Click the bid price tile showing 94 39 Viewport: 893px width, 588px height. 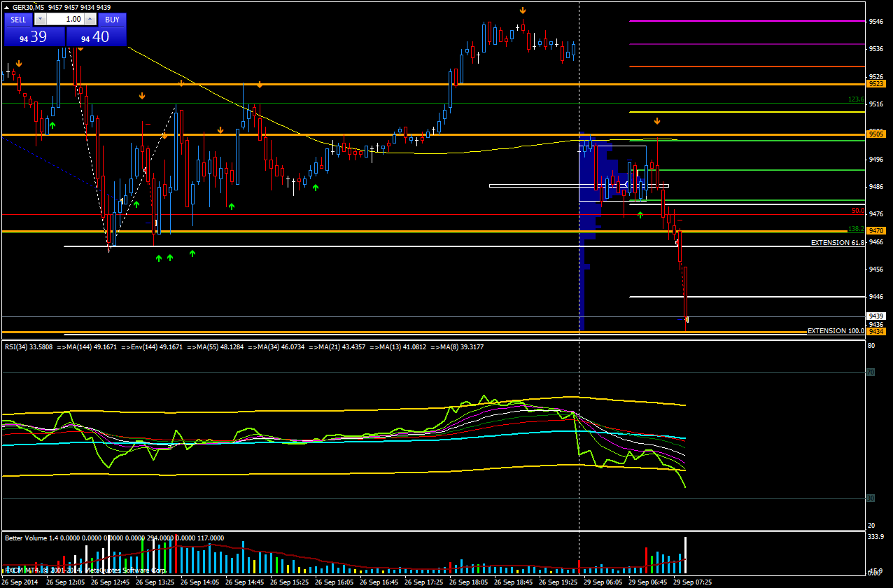(34, 37)
